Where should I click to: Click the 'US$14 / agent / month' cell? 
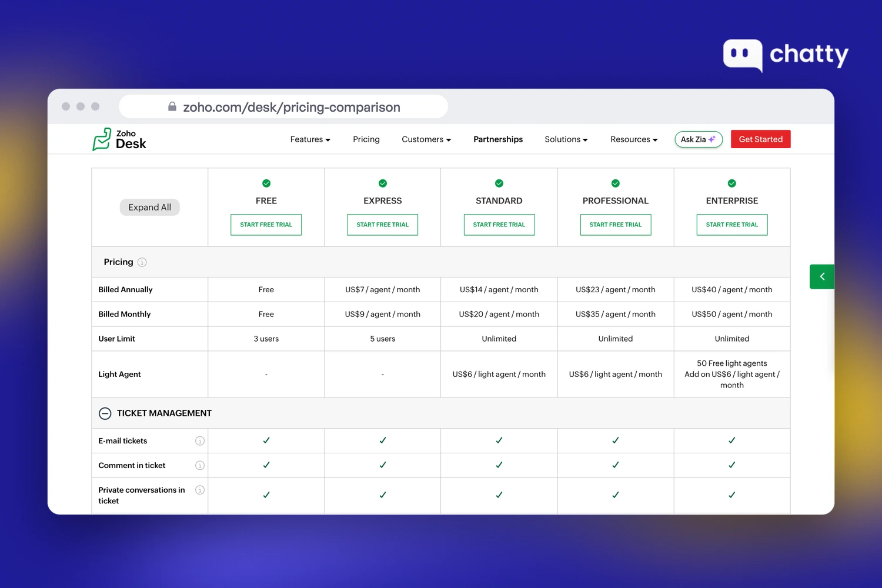499,290
